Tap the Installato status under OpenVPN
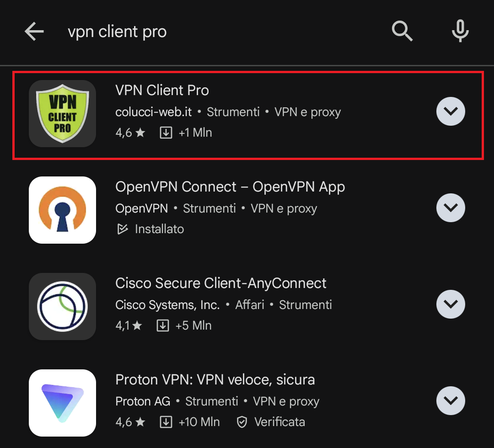The image size is (494, 448). (150, 229)
